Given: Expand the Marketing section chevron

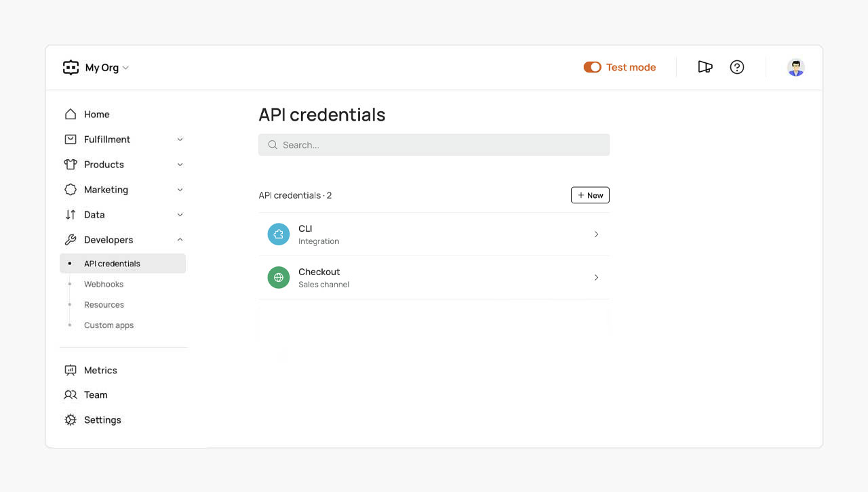Looking at the screenshot, I should pos(180,190).
